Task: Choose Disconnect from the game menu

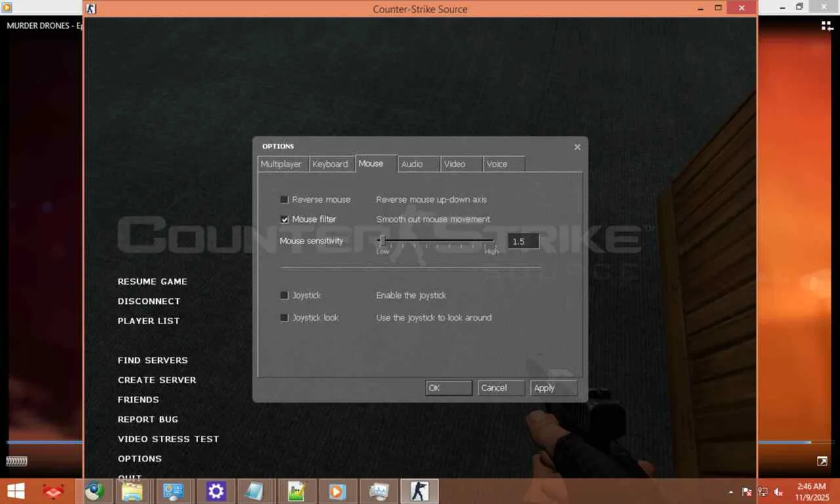Action: click(149, 301)
